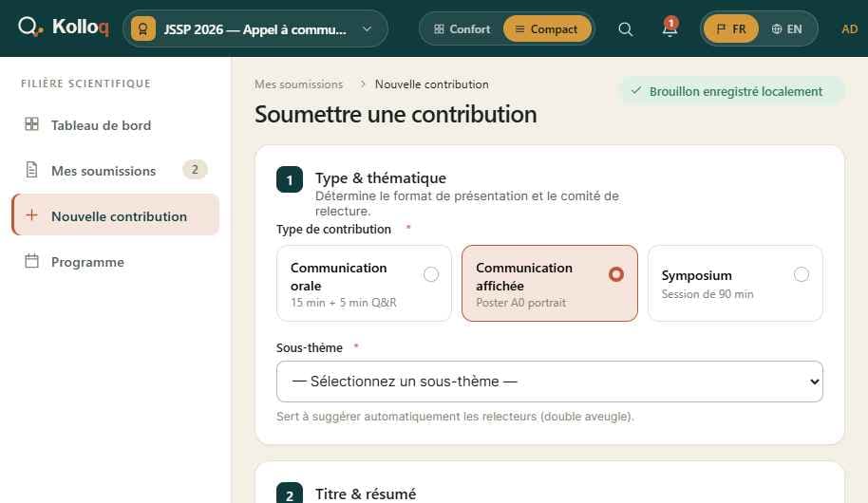Screen dimensions: 868x503
Task: Open Programme in sidebar
Action: click(115, 262)
